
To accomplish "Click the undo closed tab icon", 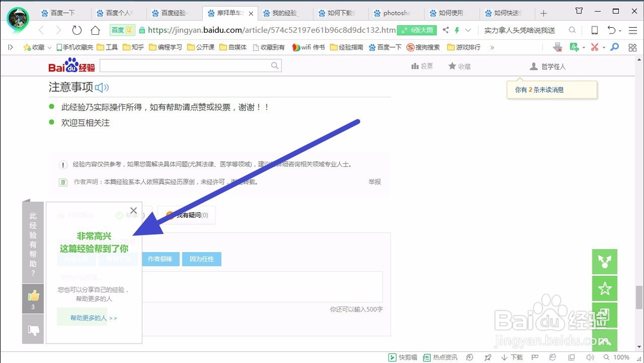I will tap(612, 30).
